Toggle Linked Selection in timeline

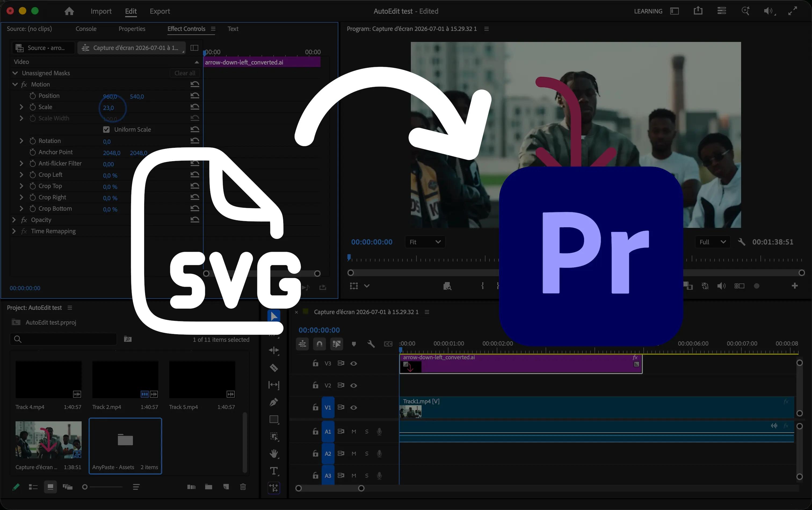(x=336, y=344)
